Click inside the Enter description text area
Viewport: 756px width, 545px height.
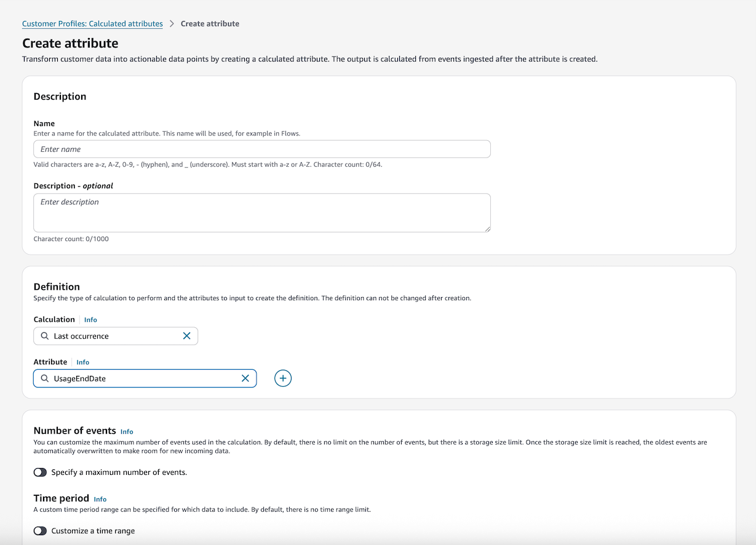tap(261, 209)
